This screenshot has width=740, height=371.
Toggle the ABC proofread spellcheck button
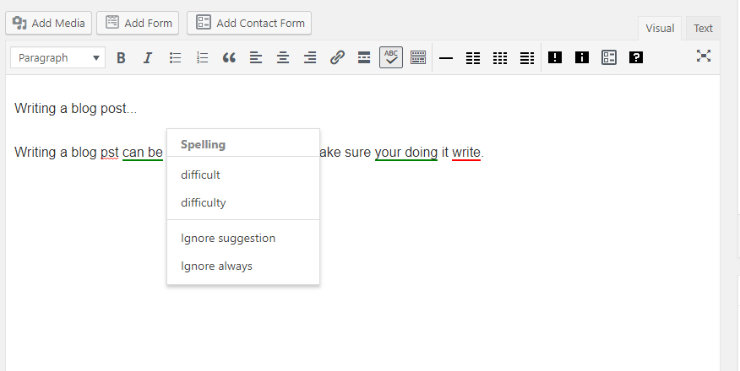tap(391, 57)
